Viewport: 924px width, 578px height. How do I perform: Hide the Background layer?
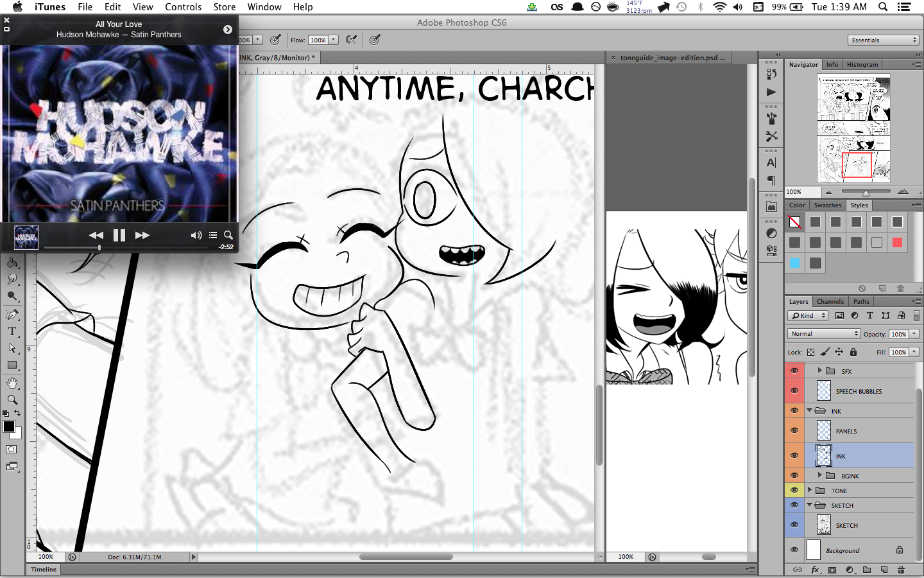(794, 550)
